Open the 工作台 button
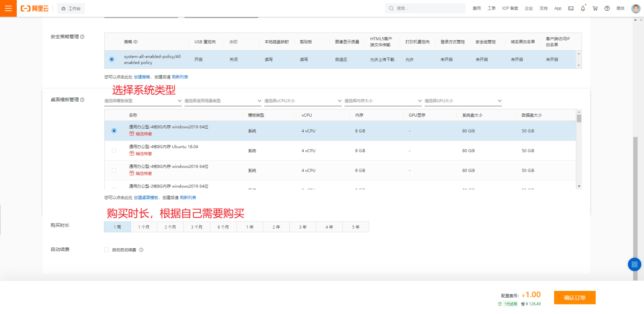This screenshot has width=644, height=314. [71, 8]
